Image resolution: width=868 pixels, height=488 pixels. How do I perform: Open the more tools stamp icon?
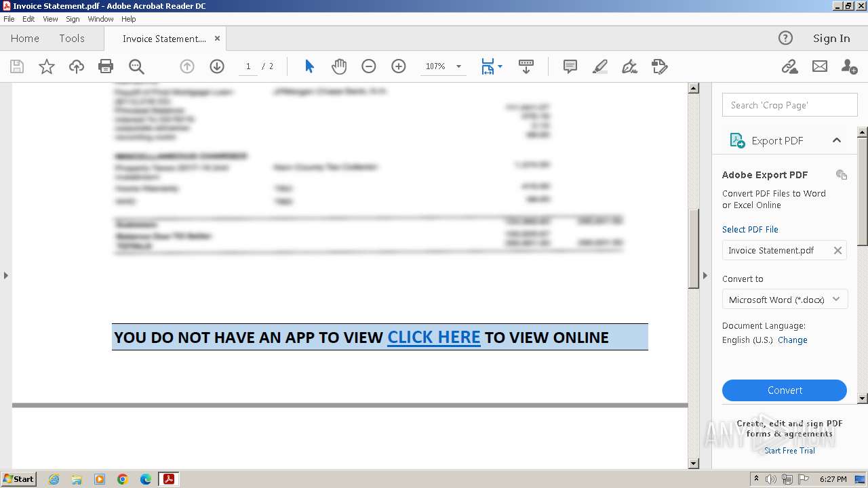660,66
